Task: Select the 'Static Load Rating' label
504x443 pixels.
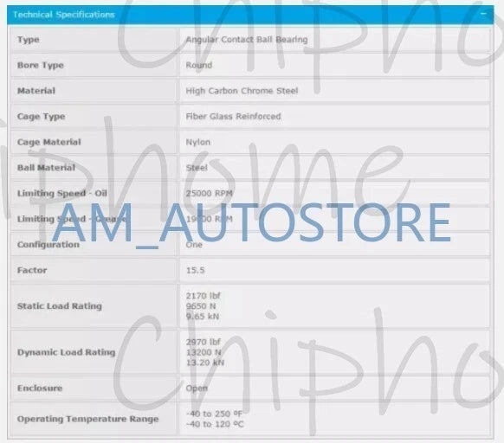Action: pyautogui.click(x=60, y=305)
